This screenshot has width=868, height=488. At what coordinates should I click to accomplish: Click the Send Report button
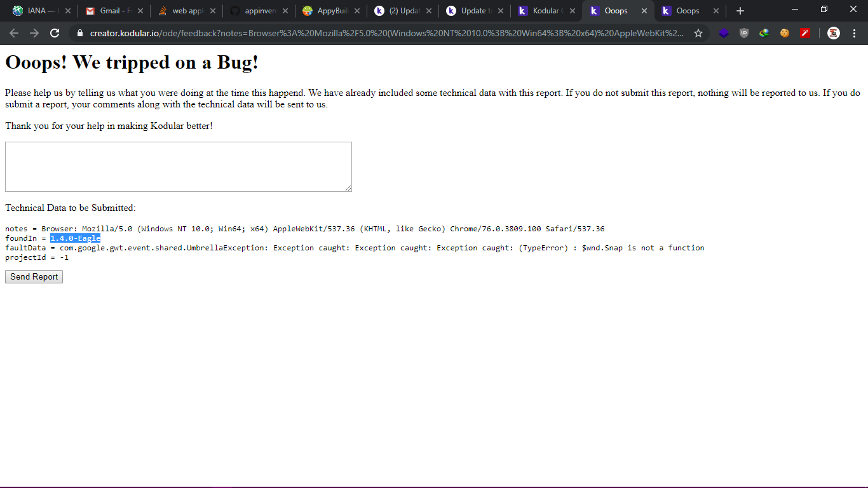click(34, 277)
